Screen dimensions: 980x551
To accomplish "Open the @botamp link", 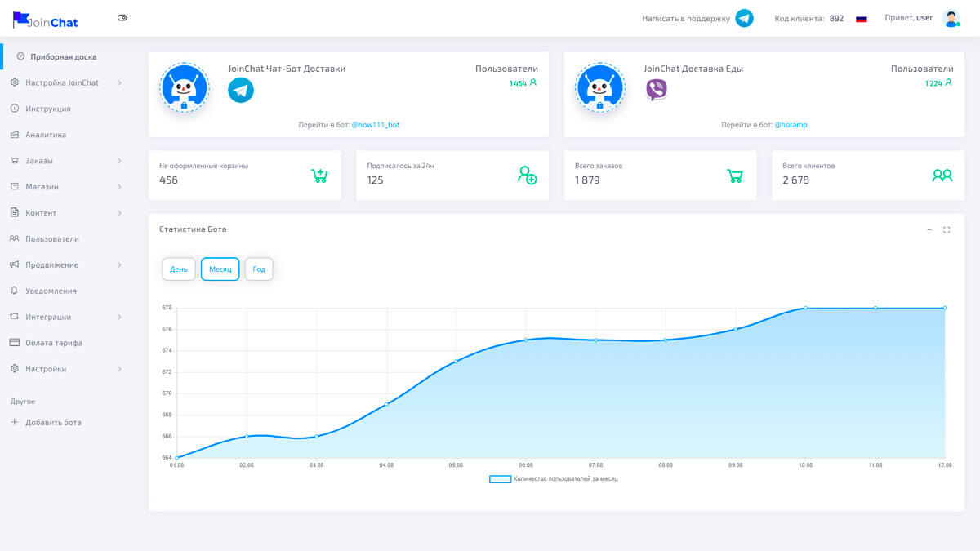I will coord(791,125).
